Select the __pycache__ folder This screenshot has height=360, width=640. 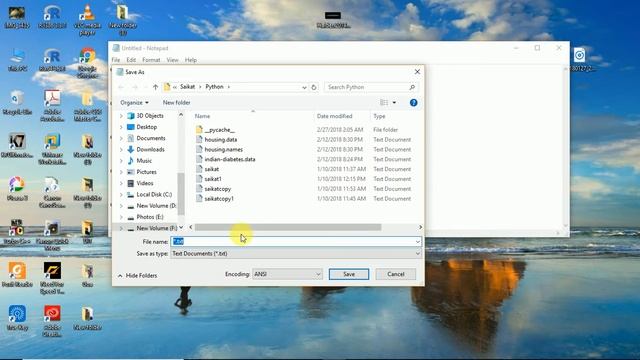coord(219,130)
